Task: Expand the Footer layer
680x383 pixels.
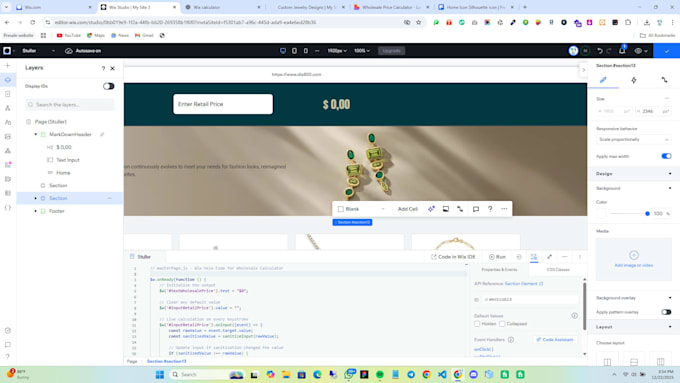Action: point(36,211)
